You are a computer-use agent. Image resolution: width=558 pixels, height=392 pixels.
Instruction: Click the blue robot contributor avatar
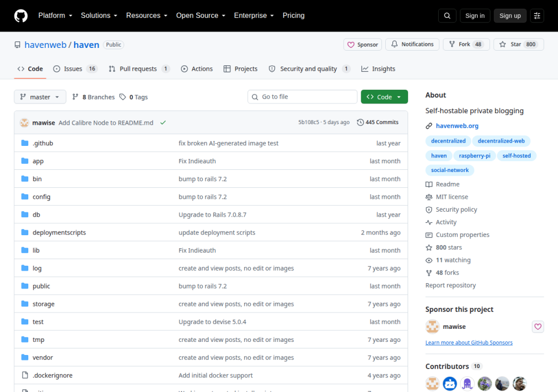coord(450,383)
